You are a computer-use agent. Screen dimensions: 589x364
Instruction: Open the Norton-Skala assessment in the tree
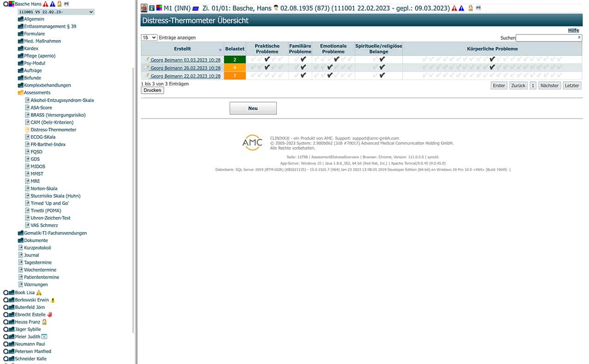pyautogui.click(x=44, y=188)
